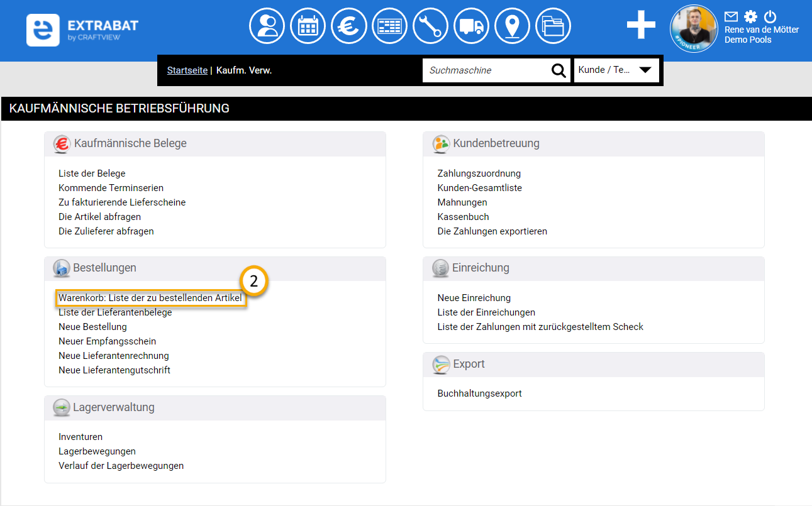Open the customers icon in top navigation
The height and width of the screenshot is (506, 812).
tap(267, 26)
